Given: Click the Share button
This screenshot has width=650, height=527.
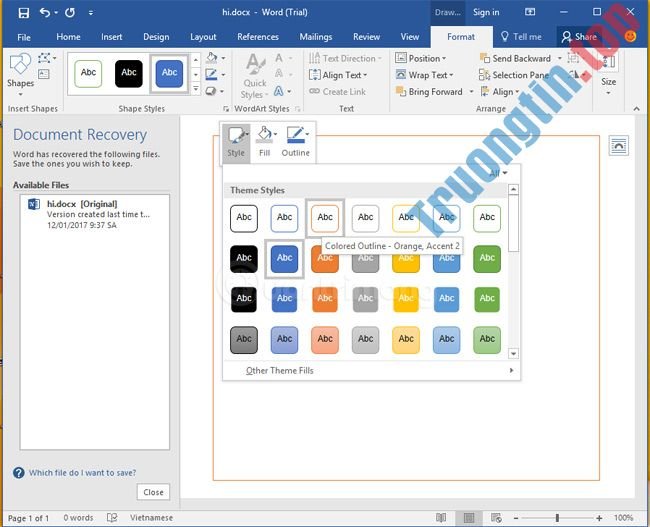Looking at the screenshot, I should click(580, 37).
